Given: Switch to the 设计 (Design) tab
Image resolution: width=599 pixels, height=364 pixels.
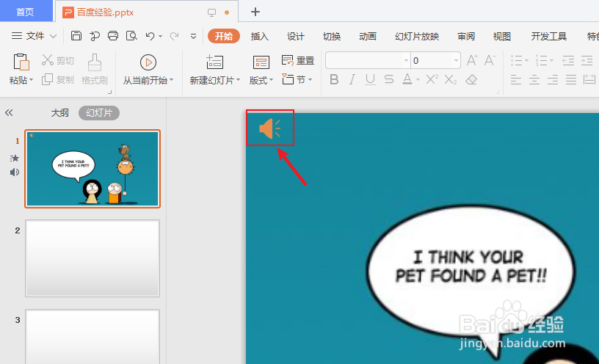Looking at the screenshot, I should coord(296,36).
